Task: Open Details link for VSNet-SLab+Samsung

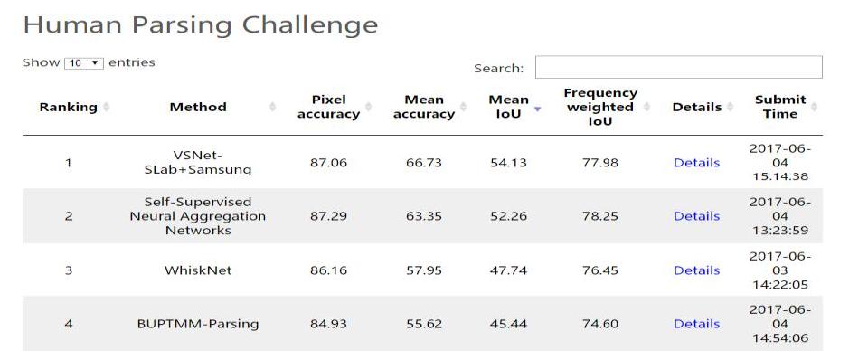Action: tap(696, 163)
